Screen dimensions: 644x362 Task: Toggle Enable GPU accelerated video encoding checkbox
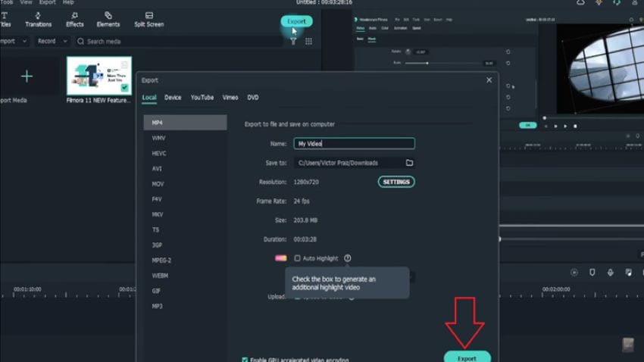pyautogui.click(x=245, y=360)
